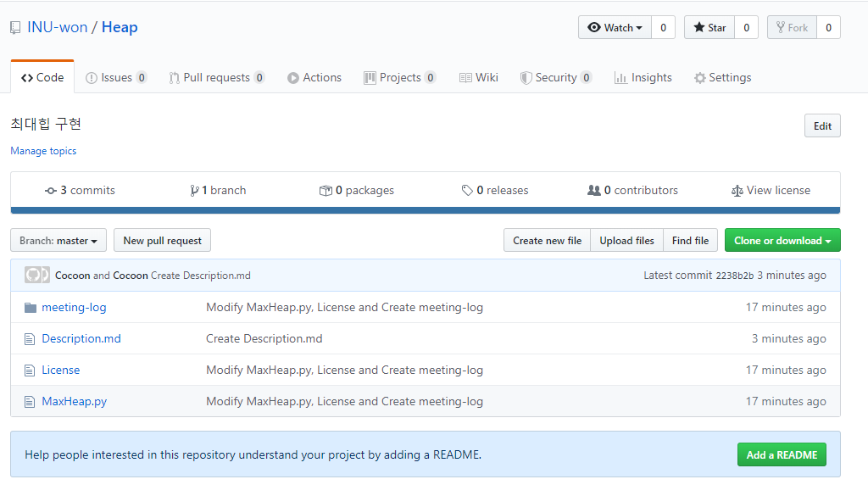View the 3 commits history
The width and height of the screenshot is (868, 496).
[x=81, y=190]
